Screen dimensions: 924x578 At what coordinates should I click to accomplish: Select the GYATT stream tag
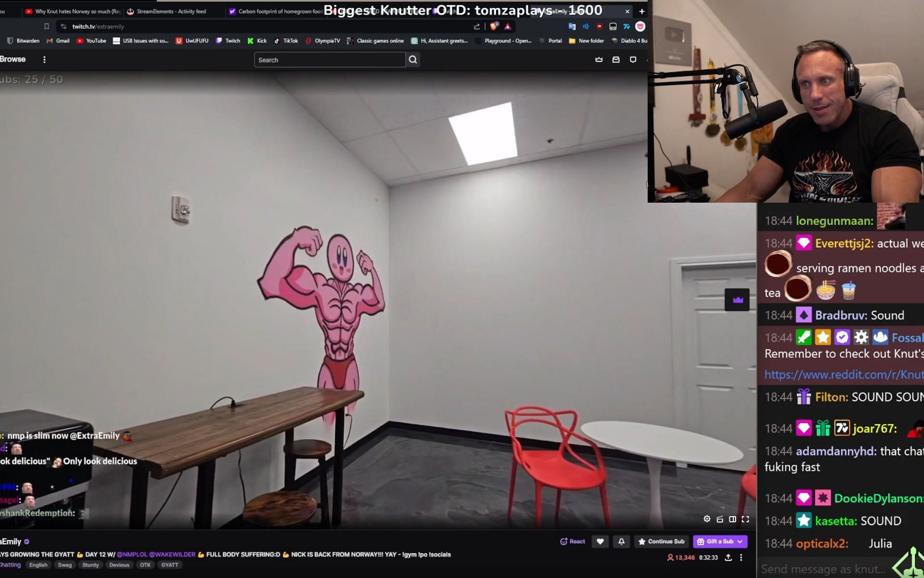pyautogui.click(x=170, y=565)
